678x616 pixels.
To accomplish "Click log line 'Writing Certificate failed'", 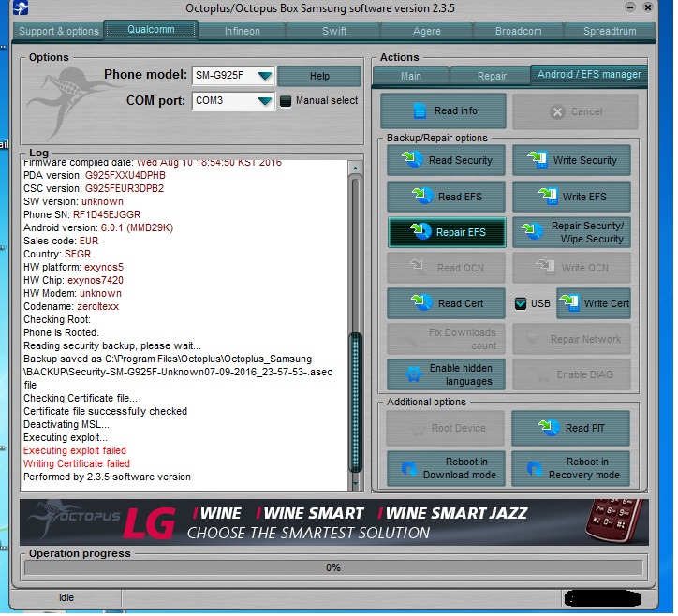I will 77,463.
